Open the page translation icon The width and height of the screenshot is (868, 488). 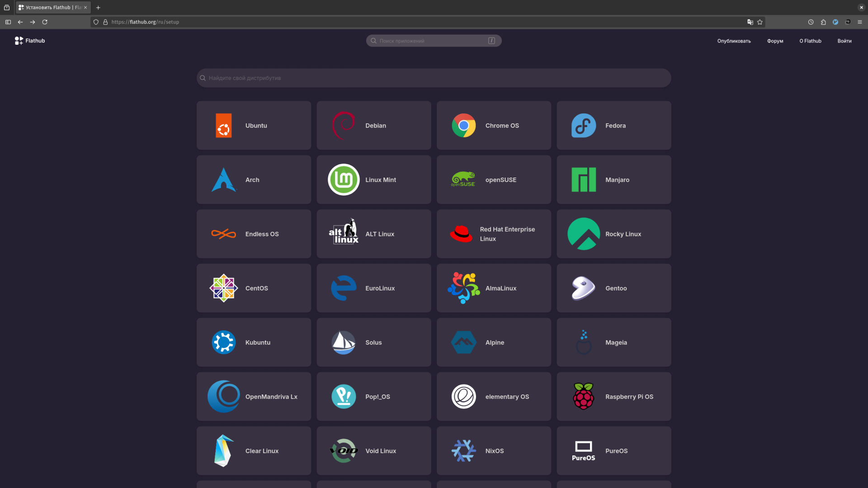tap(750, 22)
